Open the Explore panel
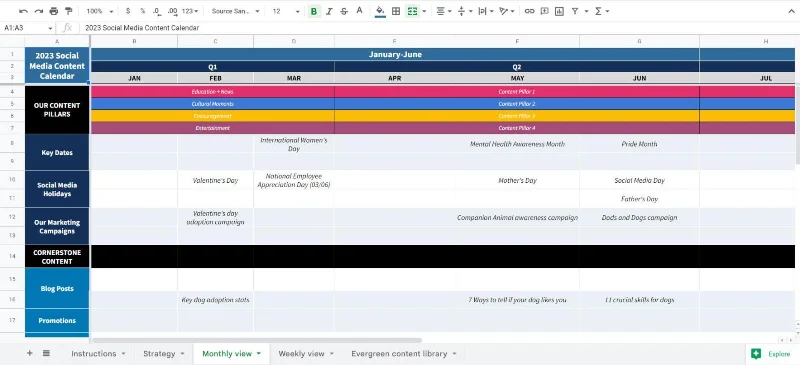 click(x=771, y=354)
